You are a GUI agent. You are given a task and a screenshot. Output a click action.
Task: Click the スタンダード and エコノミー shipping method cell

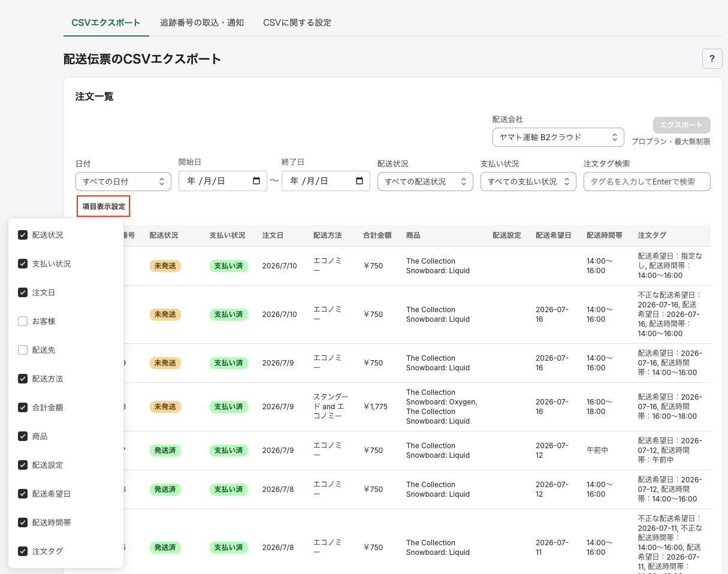pos(331,407)
